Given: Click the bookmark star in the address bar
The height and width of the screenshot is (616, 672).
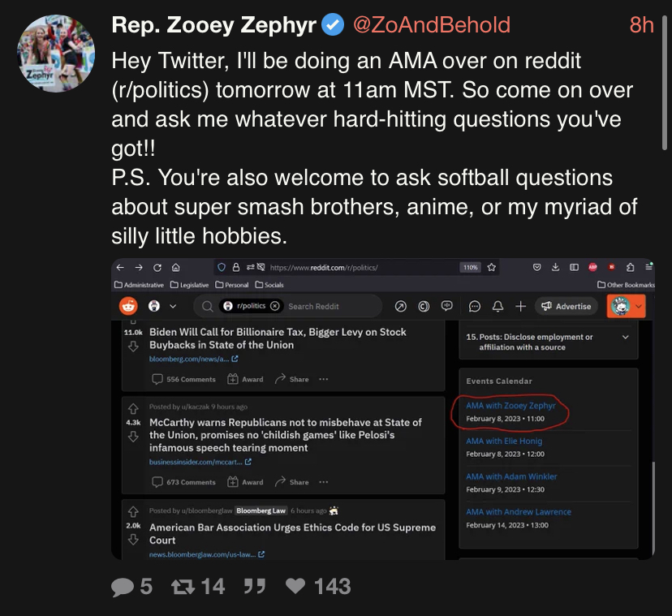Looking at the screenshot, I should pyautogui.click(x=492, y=267).
